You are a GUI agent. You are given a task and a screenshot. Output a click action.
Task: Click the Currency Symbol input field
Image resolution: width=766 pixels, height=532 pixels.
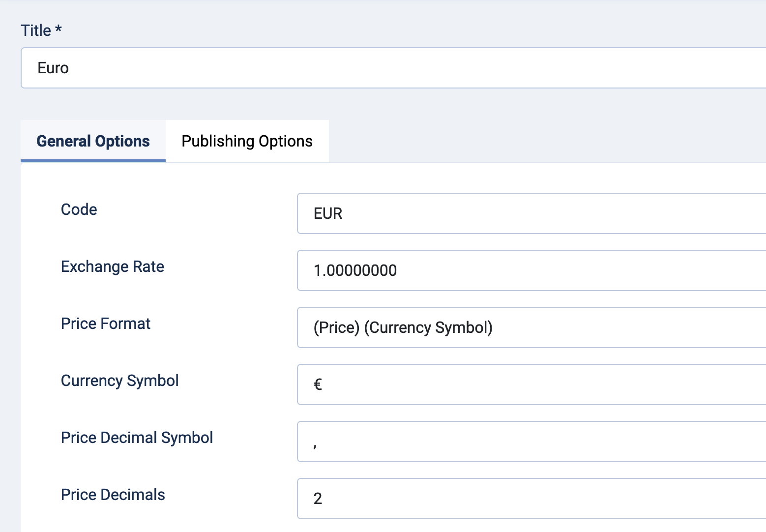coord(531,384)
